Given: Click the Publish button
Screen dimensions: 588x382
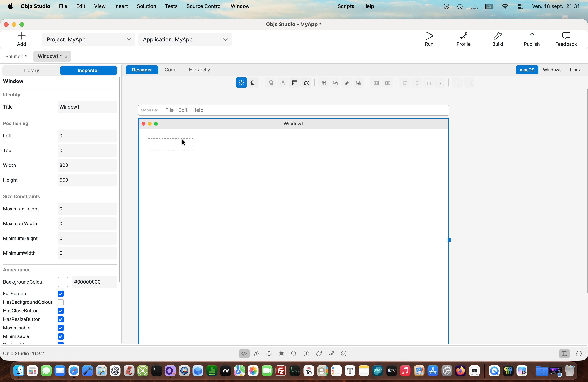Looking at the screenshot, I should [x=532, y=39].
